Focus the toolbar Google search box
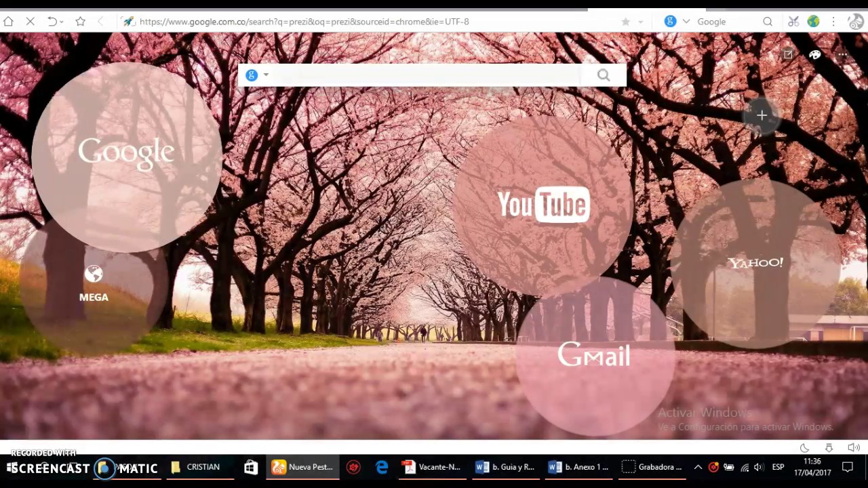The height and width of the screenshot is (488, 868). (x=729, y=22)
